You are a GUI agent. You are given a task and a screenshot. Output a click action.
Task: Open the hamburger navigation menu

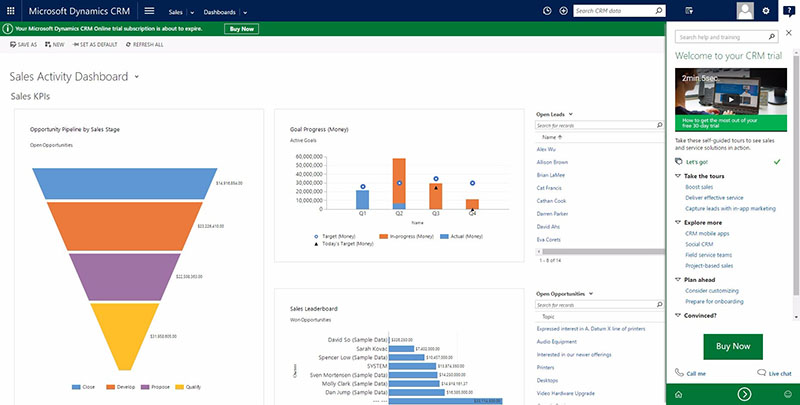149,11
